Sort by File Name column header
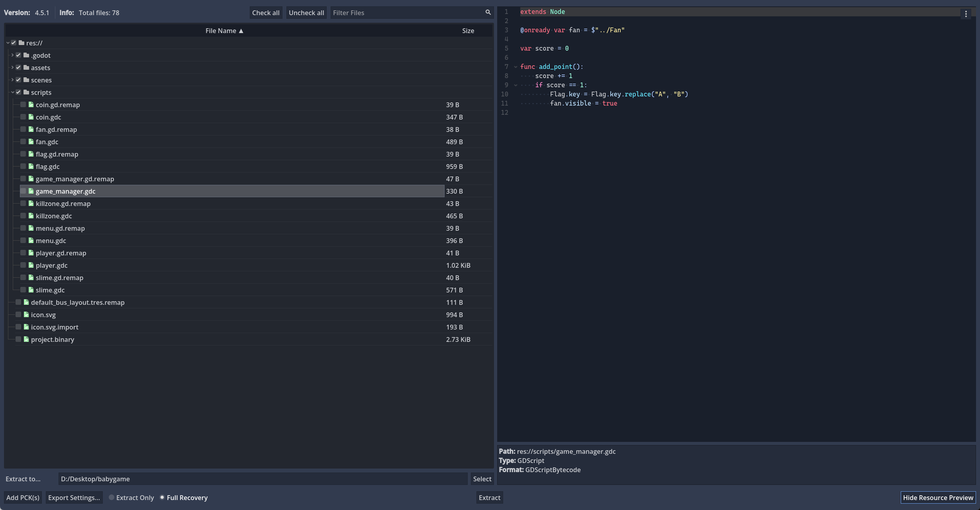The height and width of the screenshot is (510, 980). click(224, 31)
